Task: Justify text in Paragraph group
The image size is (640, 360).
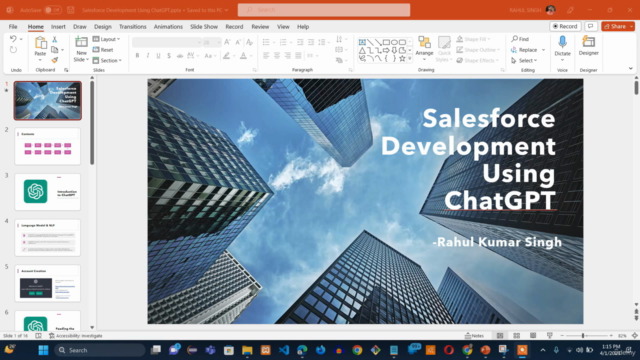Action: (x=298, y=56)
